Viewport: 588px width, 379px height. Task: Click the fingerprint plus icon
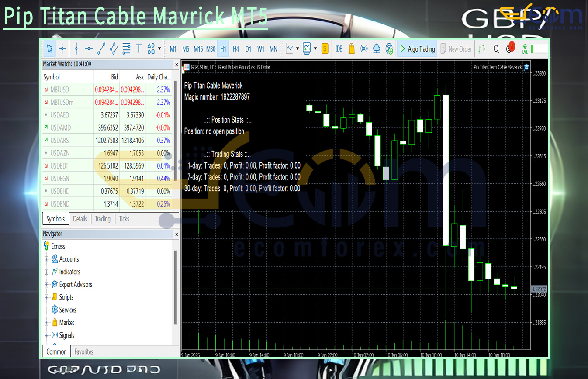[389, 49]
